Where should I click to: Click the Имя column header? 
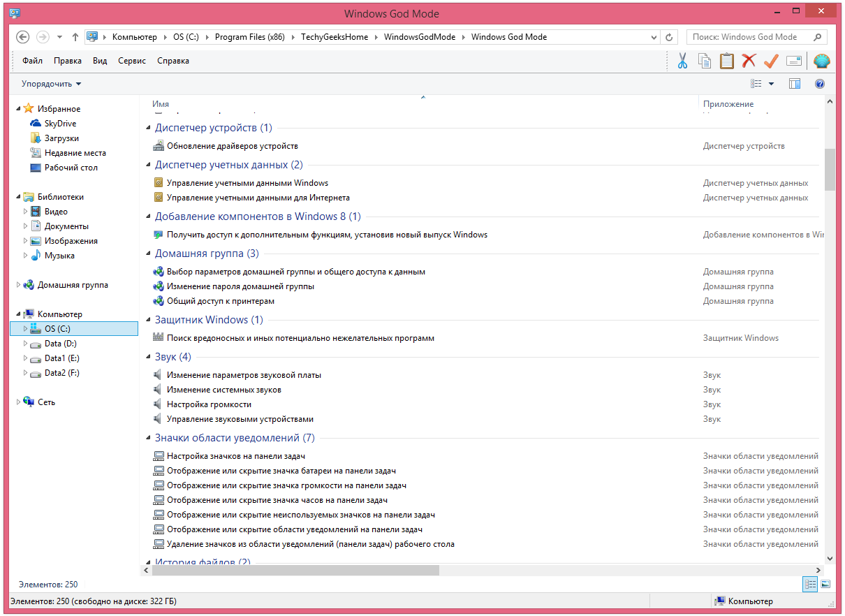tap(423, 104)
